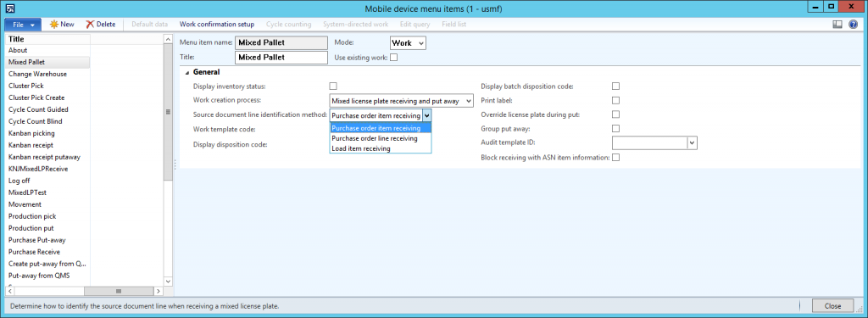Click the list's horizontal scroll right arrow

coord(159,291)
